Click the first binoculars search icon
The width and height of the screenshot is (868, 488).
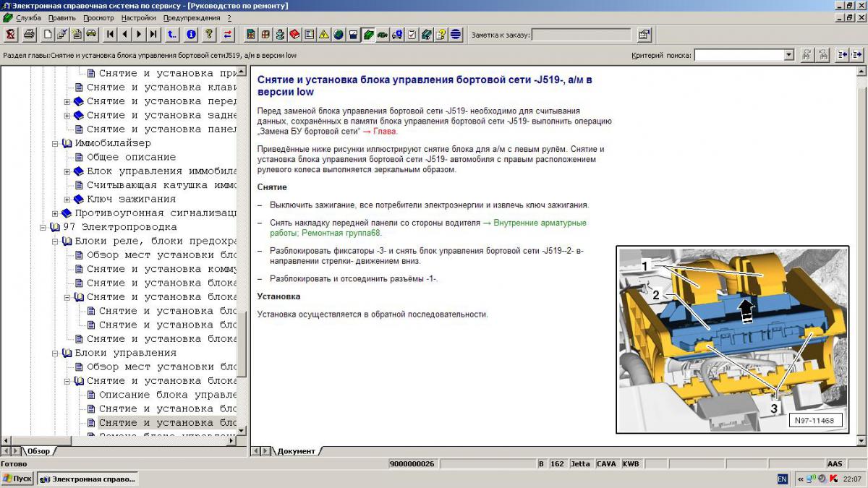pos(807,55)
